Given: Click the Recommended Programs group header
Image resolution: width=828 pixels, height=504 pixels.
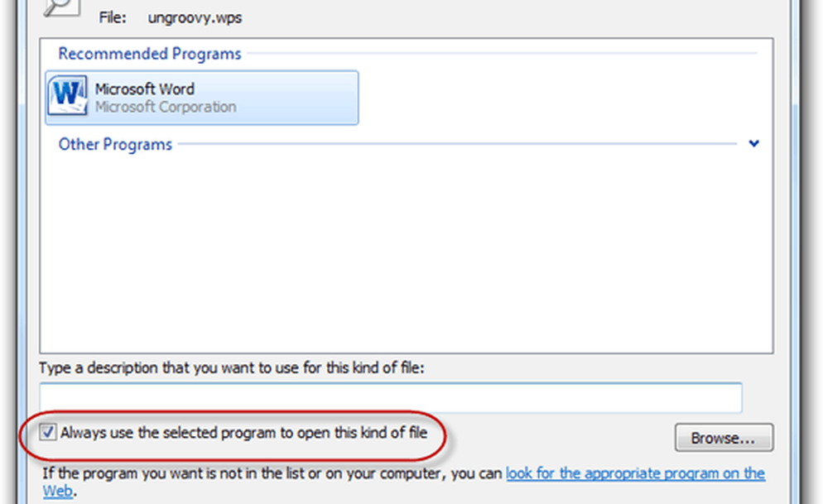Looking at the screenshot, I should coord(149,54).
